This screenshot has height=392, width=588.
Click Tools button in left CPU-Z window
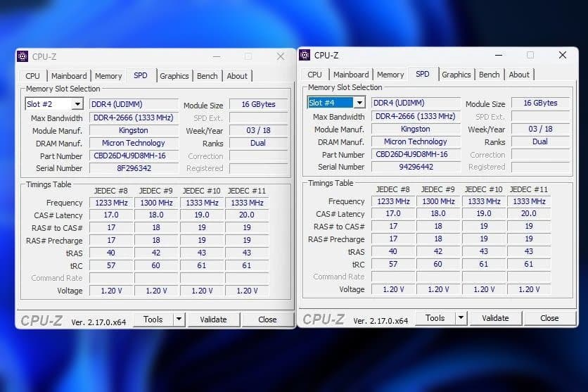(153, 320)
